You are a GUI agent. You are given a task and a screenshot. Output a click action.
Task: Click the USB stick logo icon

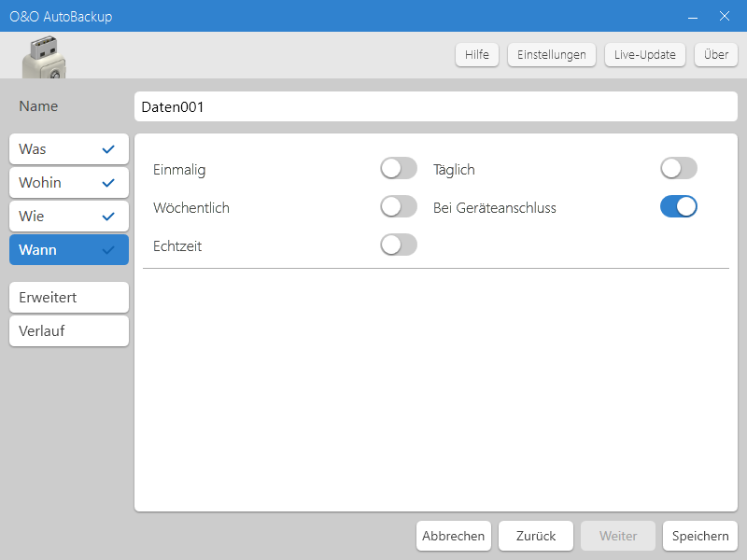tap(44, 57)
